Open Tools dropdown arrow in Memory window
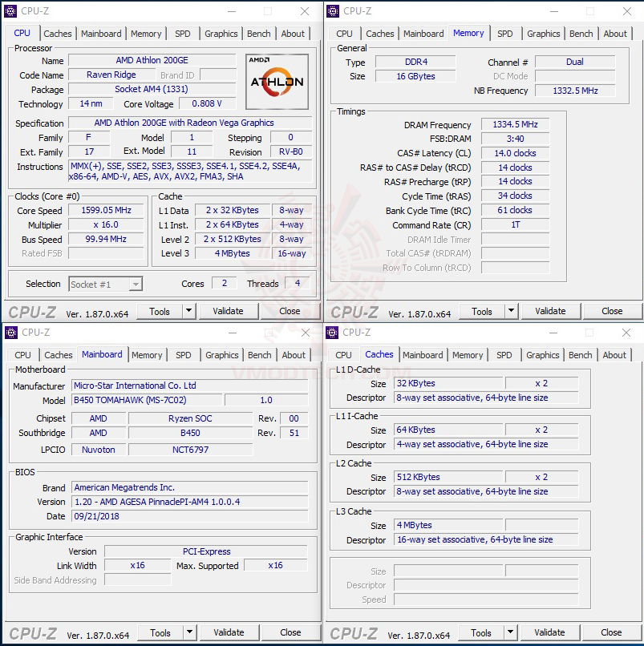 511,311
